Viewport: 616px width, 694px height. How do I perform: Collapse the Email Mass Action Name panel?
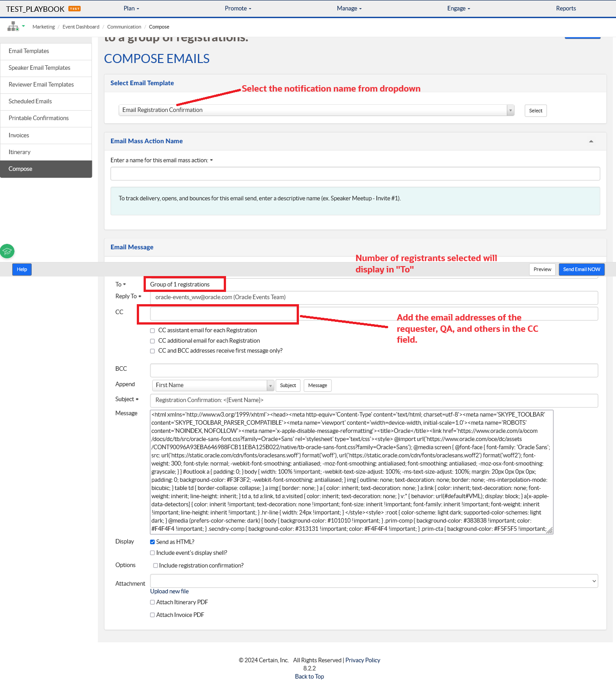(x=591, y=141)
